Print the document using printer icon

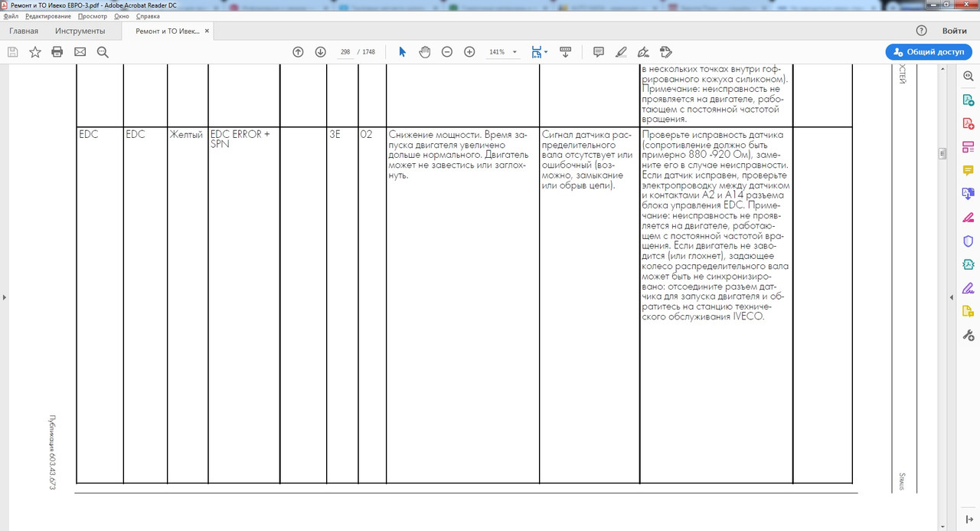pos(57,52)
